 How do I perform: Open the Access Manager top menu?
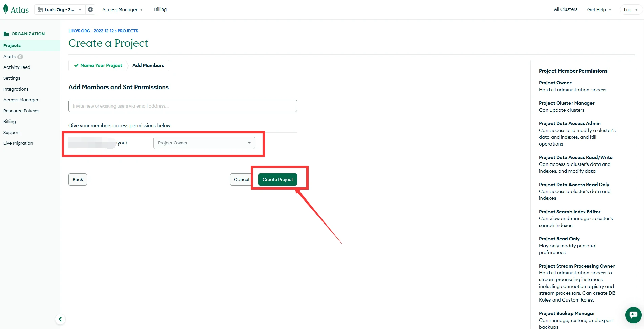click(x=122, y=9)
